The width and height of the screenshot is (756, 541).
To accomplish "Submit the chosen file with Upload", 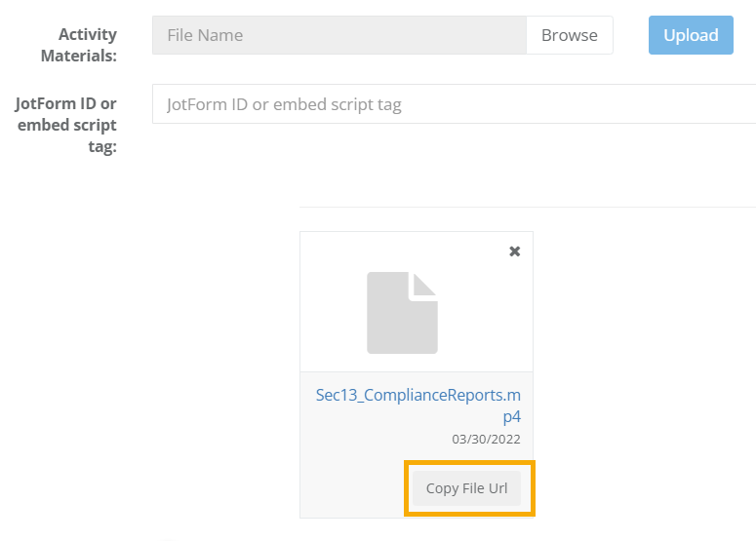I will click(x=691, y=35).
